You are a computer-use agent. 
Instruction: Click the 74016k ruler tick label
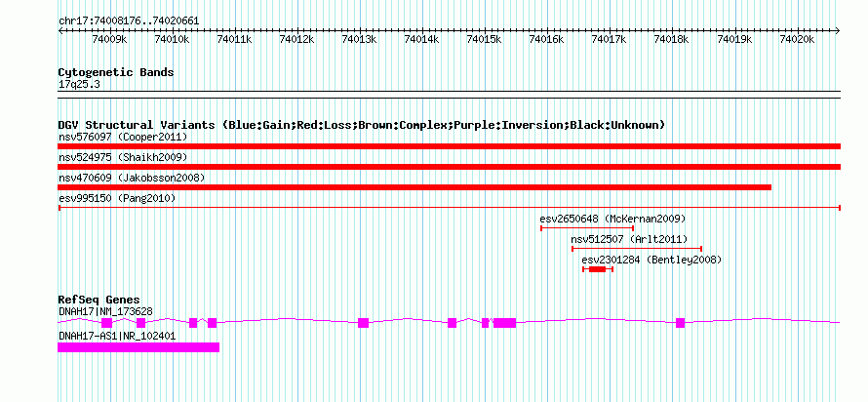[547, 39]
